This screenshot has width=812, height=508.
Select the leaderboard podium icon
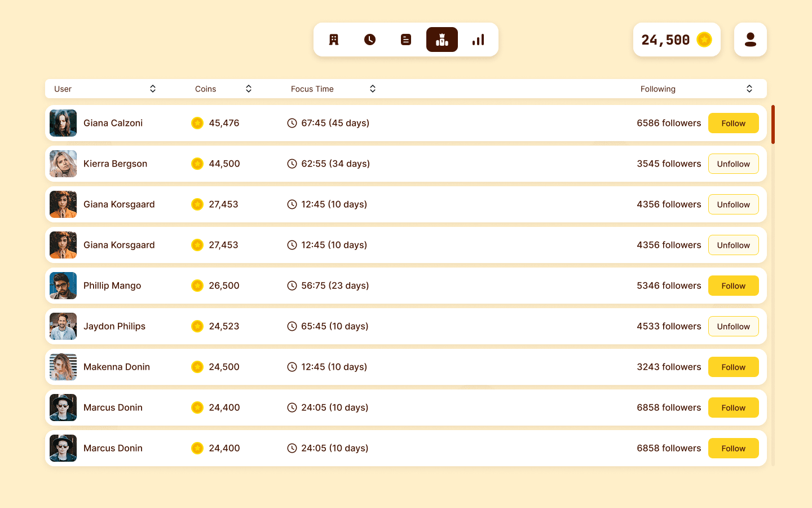(442, 40)
